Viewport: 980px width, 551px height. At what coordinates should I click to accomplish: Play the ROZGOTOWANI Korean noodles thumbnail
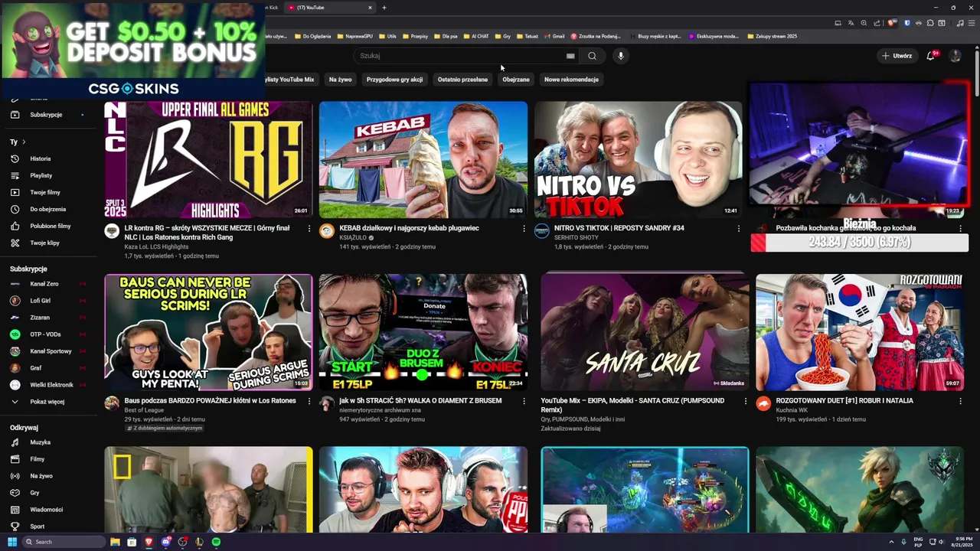point(860,332)
